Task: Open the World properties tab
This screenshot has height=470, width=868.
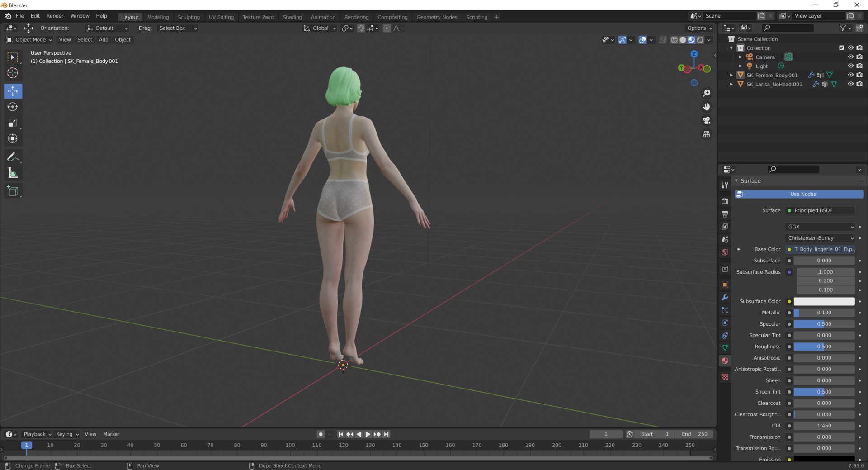Action: (725, 252)
